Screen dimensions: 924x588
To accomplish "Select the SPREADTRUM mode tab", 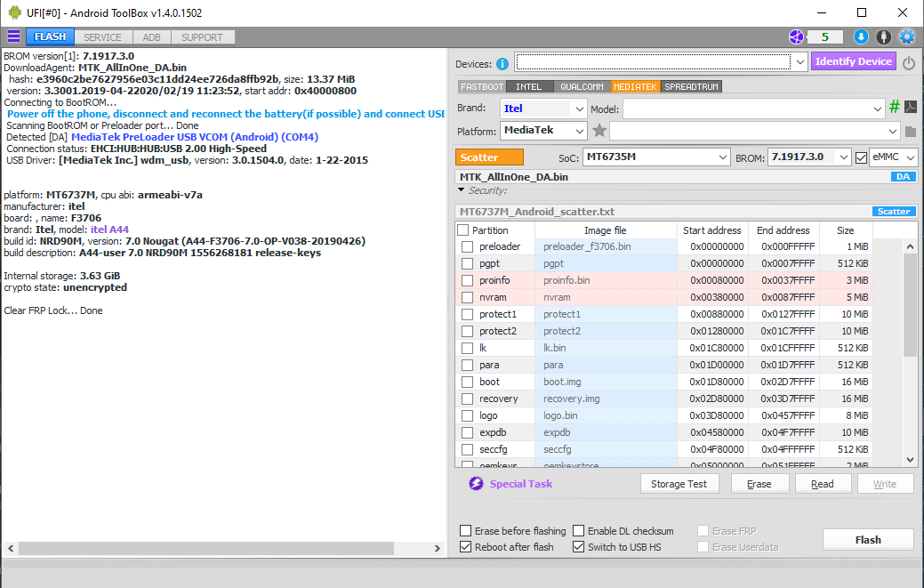I will point(691,86).
